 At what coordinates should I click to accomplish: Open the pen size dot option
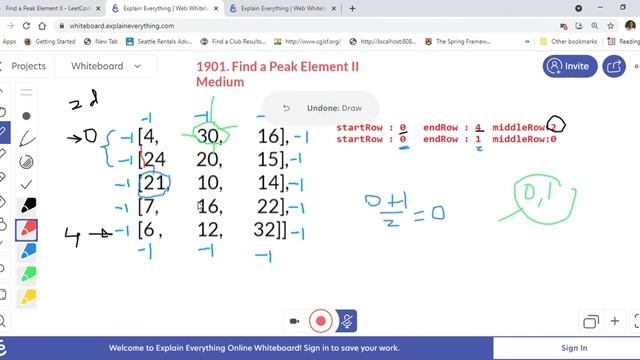(26, 116)
